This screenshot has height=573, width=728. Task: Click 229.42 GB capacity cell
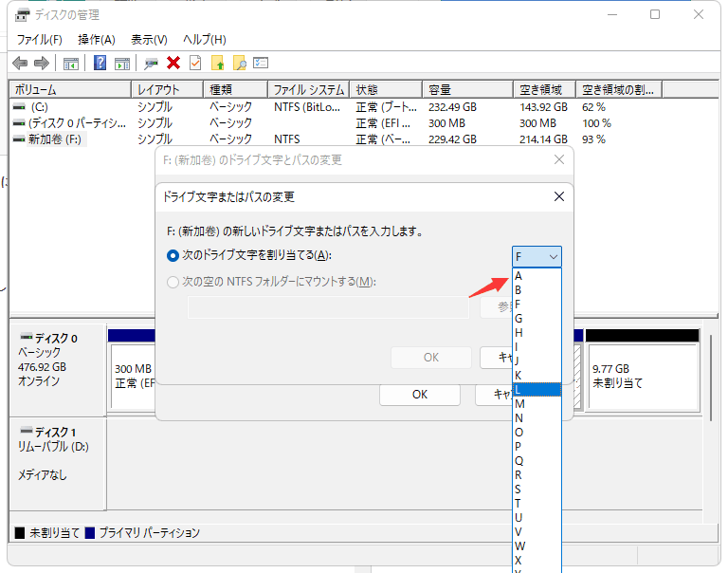[452, 139]
